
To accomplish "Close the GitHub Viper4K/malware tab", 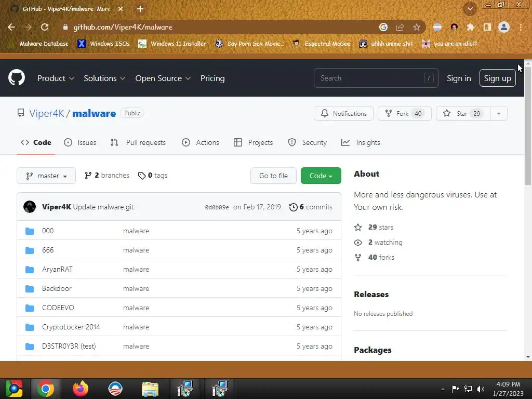I will (x=121, y=9).
